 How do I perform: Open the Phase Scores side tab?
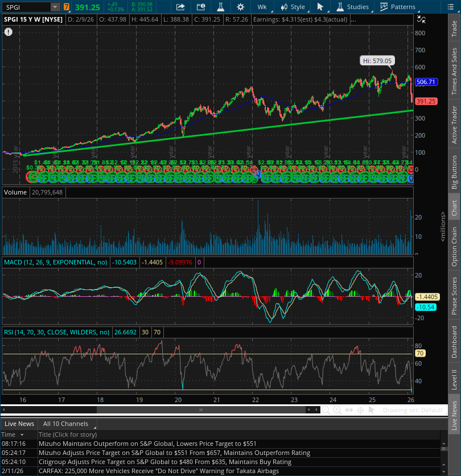454,296
